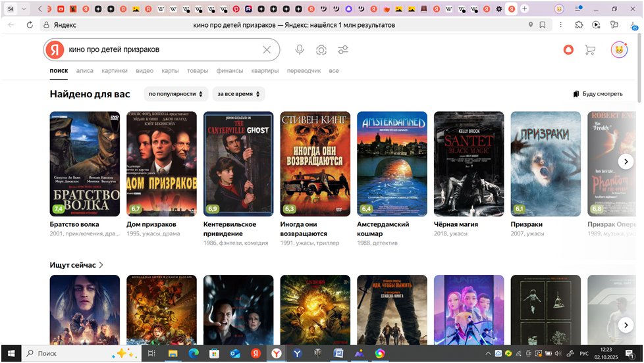Open the browser downloads icon
Image resolution: width=644 pixels, height=363 pixels.
[633, 26]
